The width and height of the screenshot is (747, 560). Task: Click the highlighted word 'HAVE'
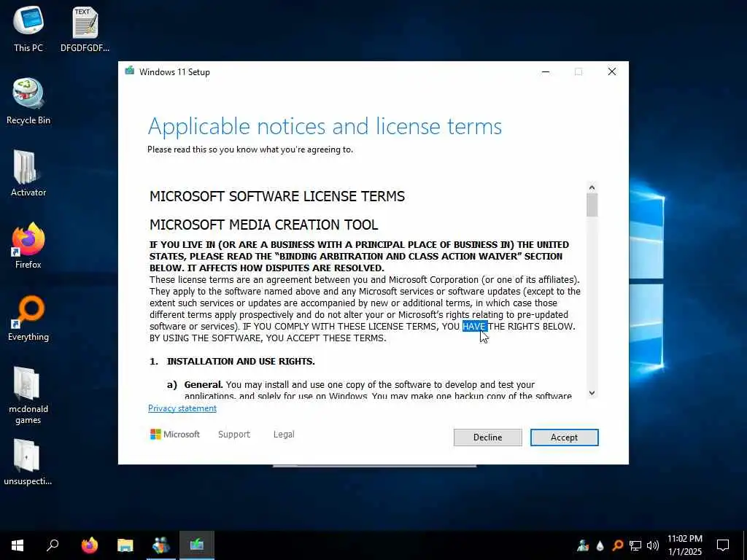pos(474,326)
